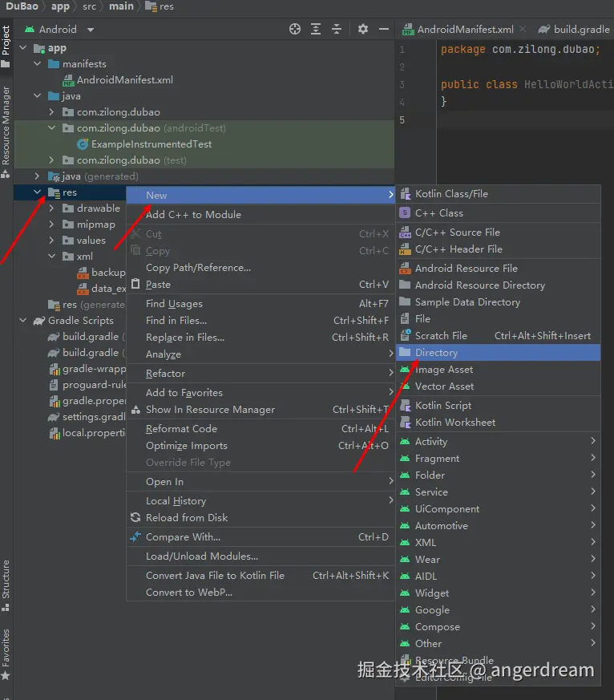The height and width of the screenshot is (700, 614).
Task: Select Image Asset option
Action: [498, 370]
